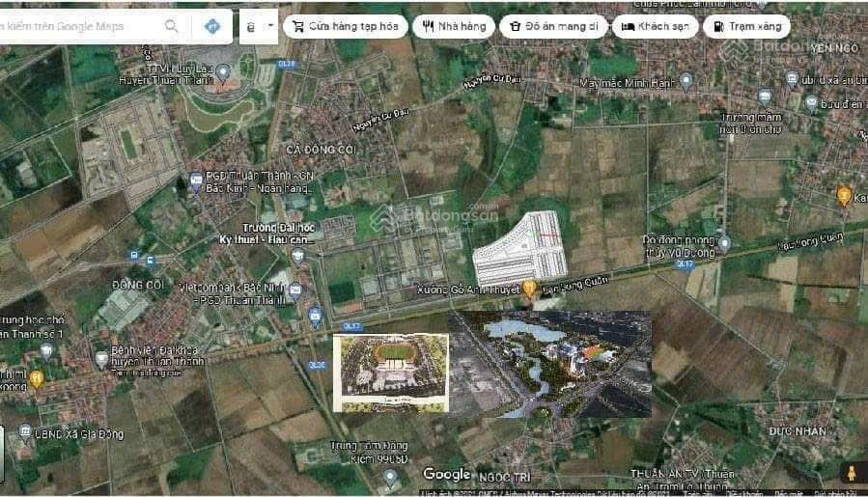Select the Nhà hàng category chip
Viewport: 868px width, 497px height.
tap(453, 27)
